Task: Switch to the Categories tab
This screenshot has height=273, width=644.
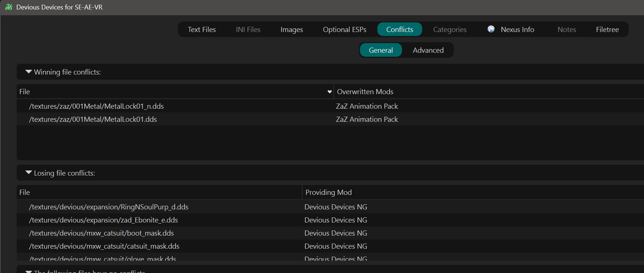Action: [450, 29]
